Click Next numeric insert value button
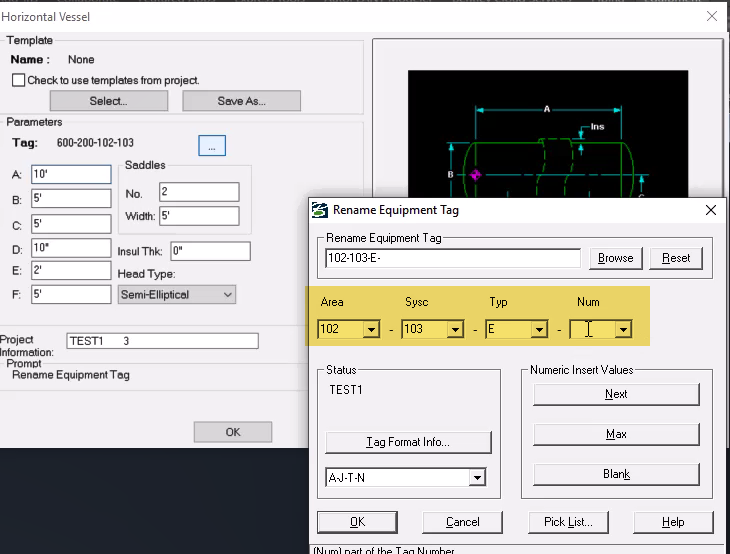Viewport: 730px width, 554px height. pyautogui.click(x=616, y=394)
